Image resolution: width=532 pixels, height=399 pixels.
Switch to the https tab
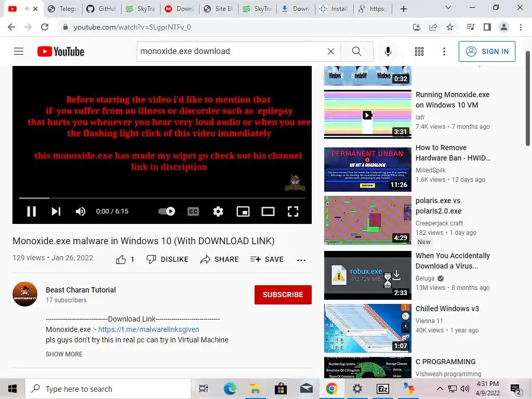(x=373, y=9)
